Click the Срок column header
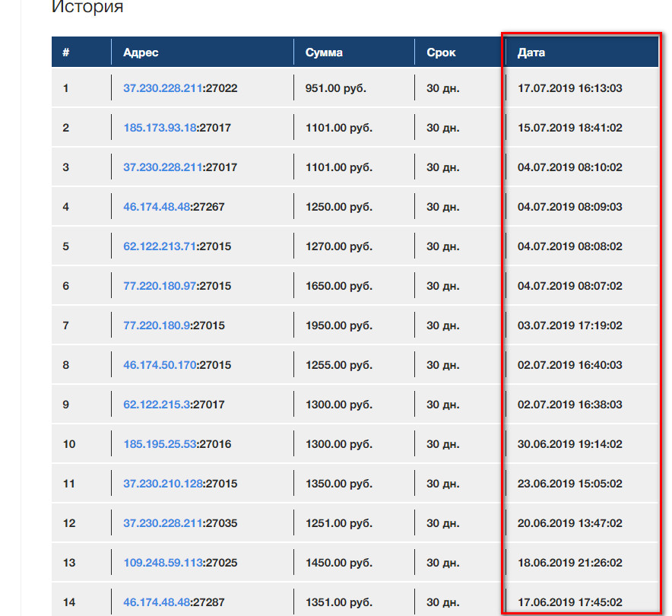Viewport: 672px width, 616px height. point(441,52)
